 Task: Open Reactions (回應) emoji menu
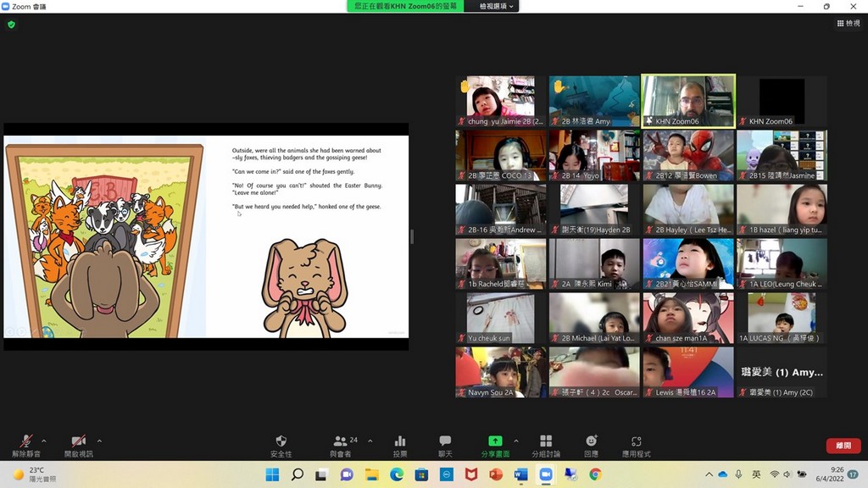(591, 446)
